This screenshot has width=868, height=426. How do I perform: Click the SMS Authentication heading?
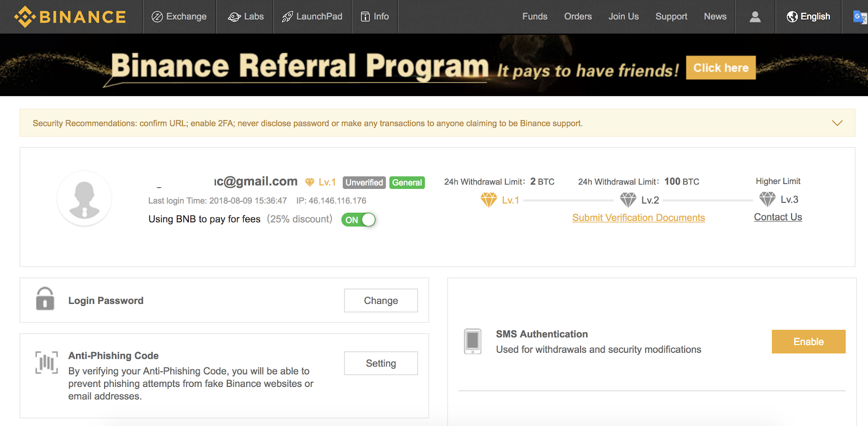(x=542, y=334)
